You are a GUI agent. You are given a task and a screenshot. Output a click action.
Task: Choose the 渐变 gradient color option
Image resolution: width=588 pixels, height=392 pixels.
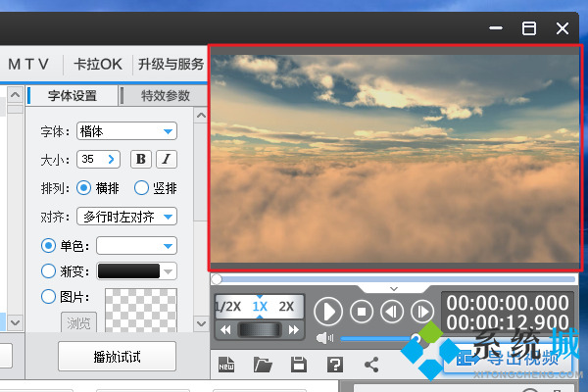[48, 271]
